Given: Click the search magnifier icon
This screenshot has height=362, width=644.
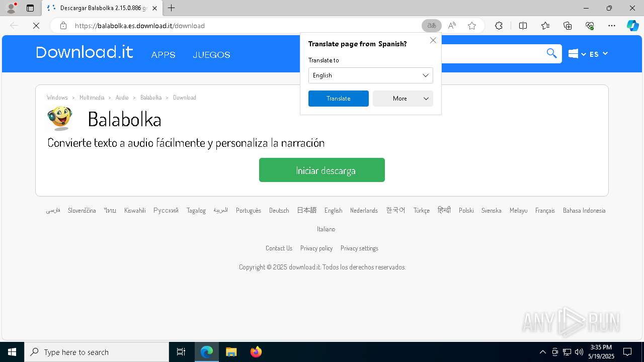Looking at the screenshot, I should tap(552, 53).
